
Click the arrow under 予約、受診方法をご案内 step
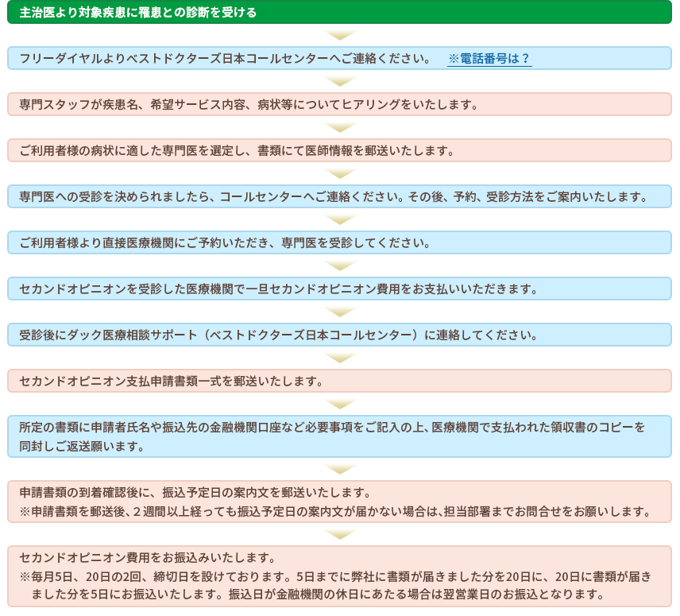(340, 220)
